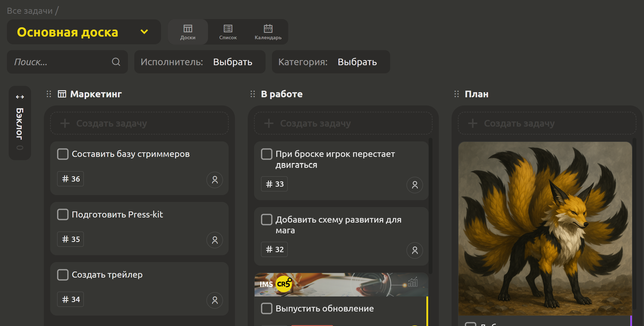Assign a person to task 36
This screenshot has width=644, height=326.
click(215, 180)
